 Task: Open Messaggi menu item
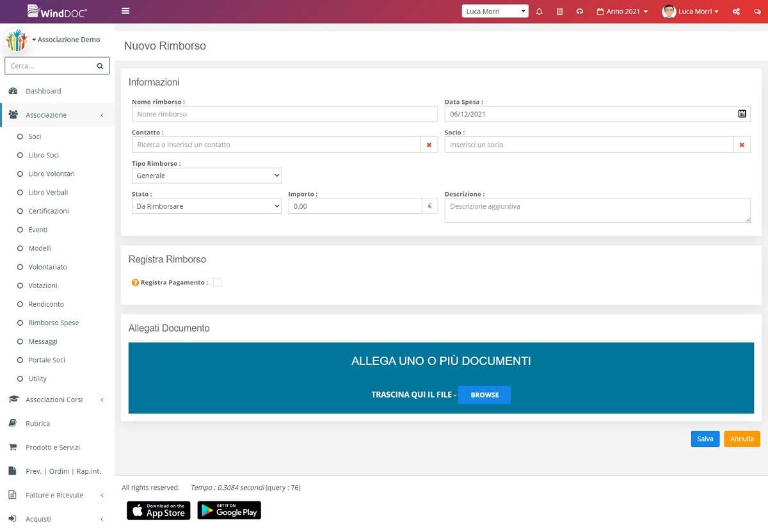(x=43, y=341)
